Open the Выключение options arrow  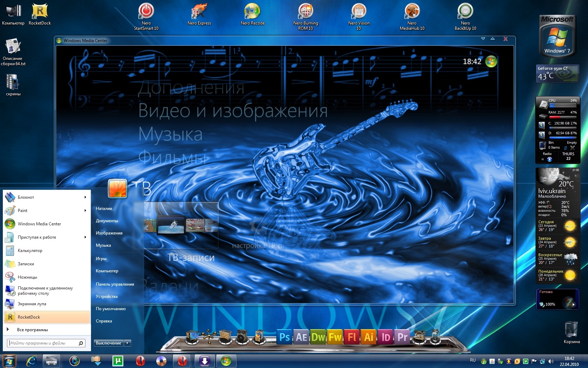(127, 343)
